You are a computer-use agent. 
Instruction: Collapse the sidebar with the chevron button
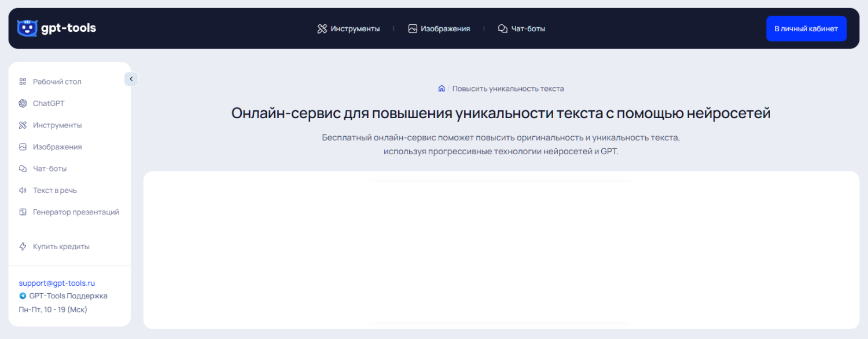click(x=131, y=78)
